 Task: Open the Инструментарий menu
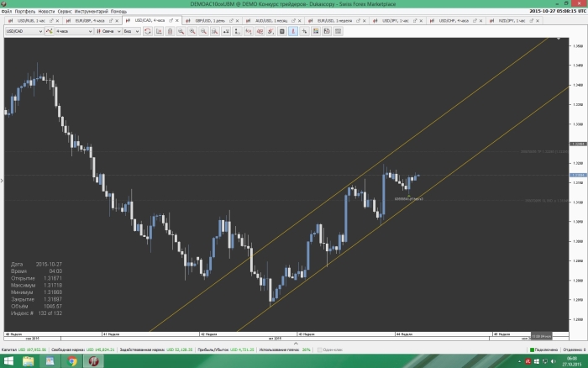(91, 11)
